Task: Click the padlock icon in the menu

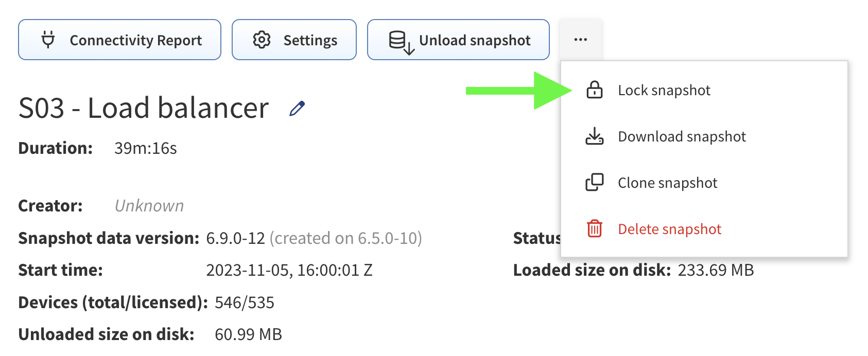Action: point(595,90)
